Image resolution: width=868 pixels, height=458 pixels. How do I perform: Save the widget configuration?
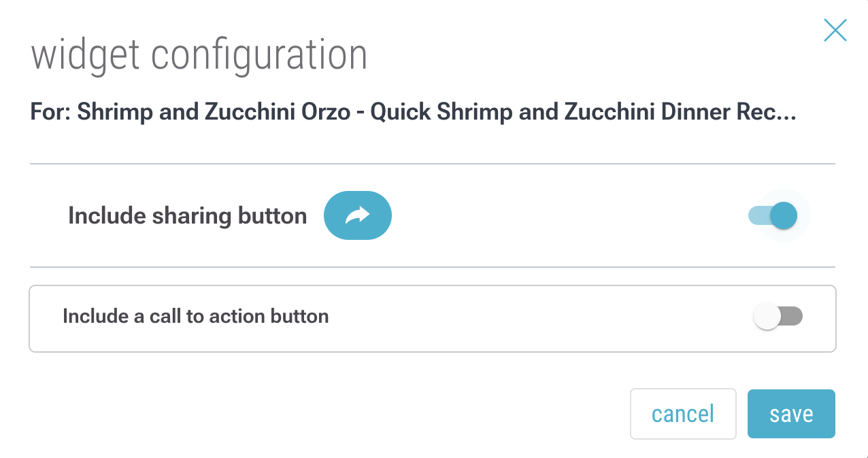tap(791, 414)
